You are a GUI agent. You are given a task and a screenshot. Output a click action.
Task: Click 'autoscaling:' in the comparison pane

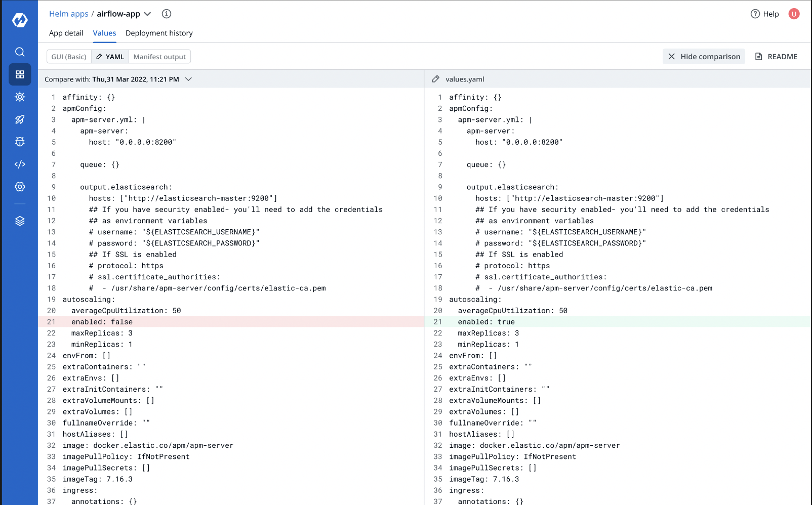click(89, 300)
